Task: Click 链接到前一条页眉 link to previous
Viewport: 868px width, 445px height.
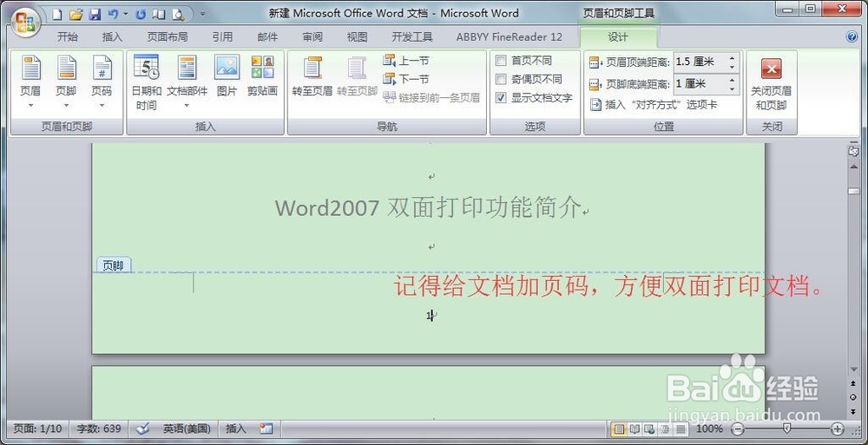Action: pyautogui.click(x=431, y=98)
